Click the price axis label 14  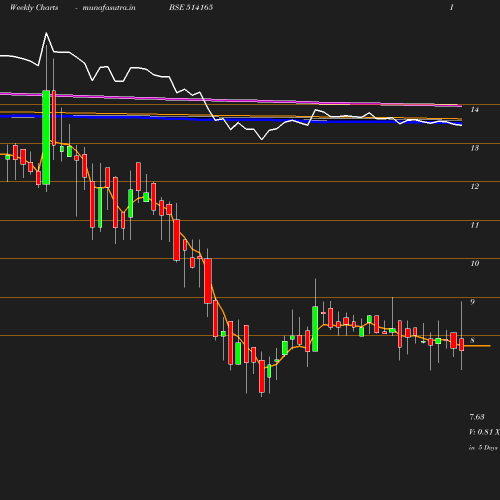point(475,110)
